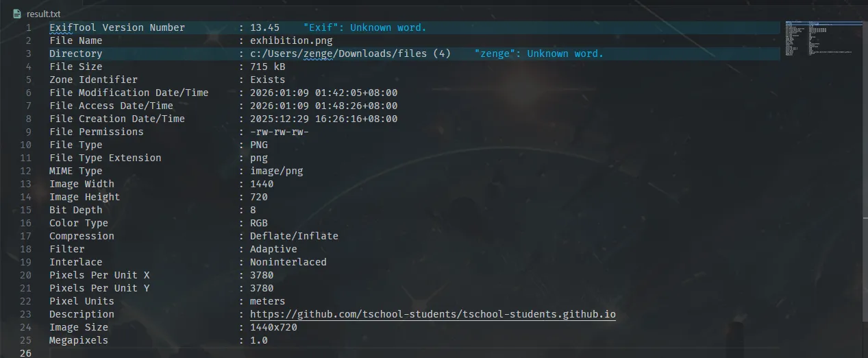Click the "Image Size" label
The height and width of the screenshot is (358, 868).
coord(79,327)
